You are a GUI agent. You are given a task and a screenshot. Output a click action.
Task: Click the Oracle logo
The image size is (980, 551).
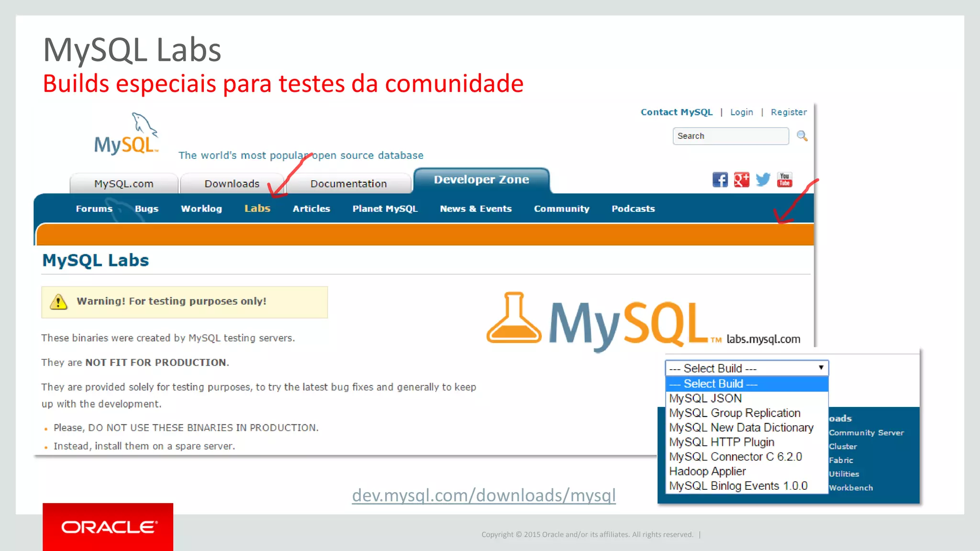[x=108, y=527]
